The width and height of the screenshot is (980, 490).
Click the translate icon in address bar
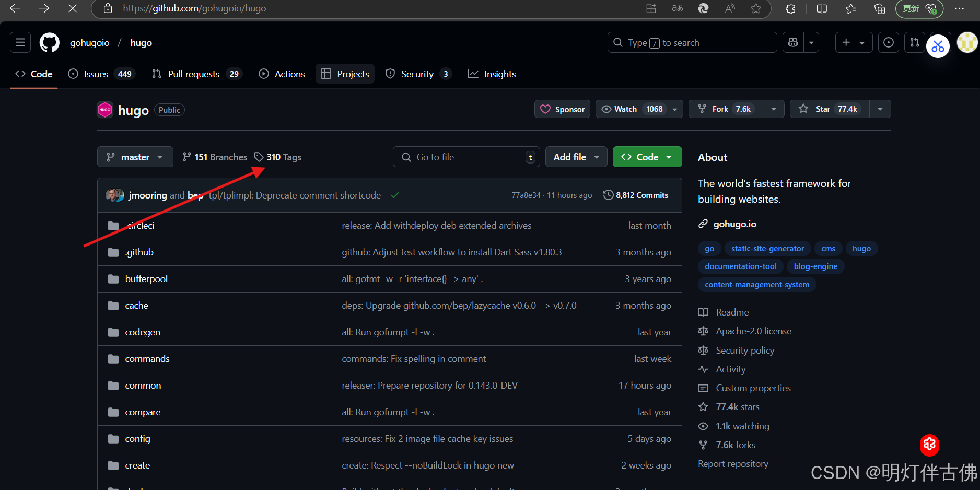tap(678, 8)
